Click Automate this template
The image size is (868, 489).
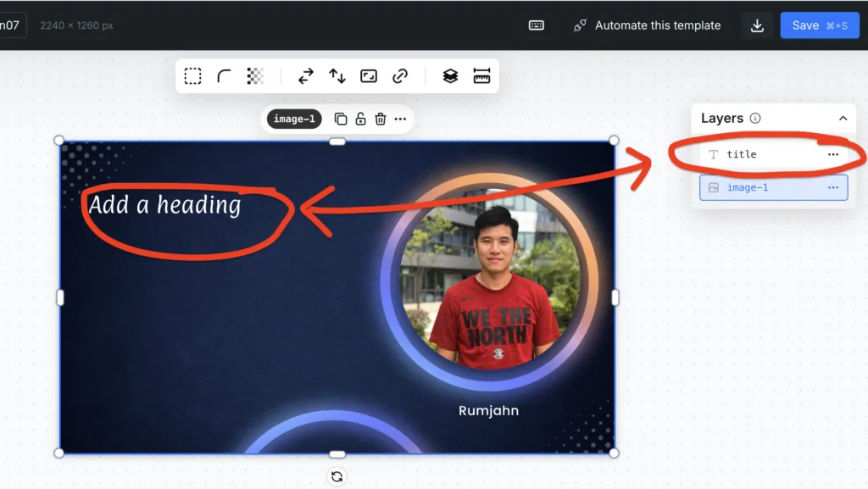click(648, 25)
